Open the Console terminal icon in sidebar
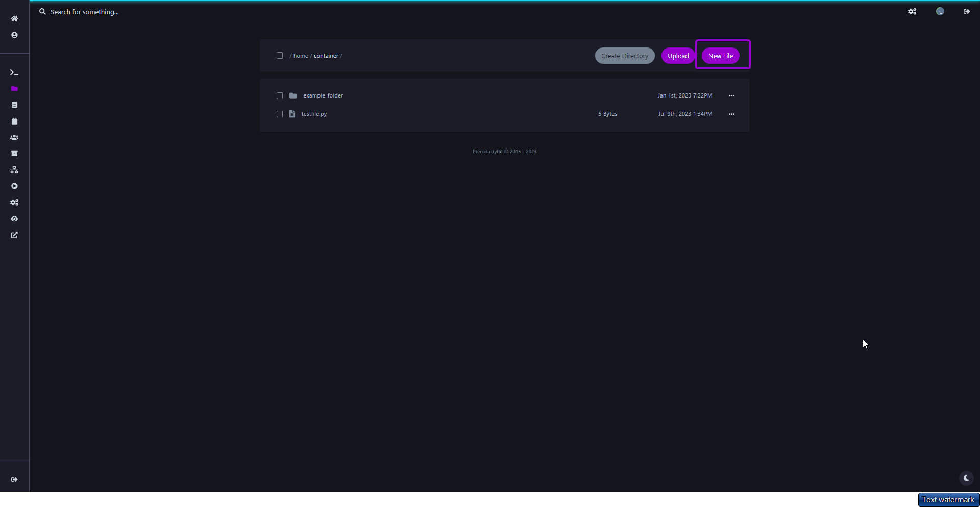 coord(14,73)
